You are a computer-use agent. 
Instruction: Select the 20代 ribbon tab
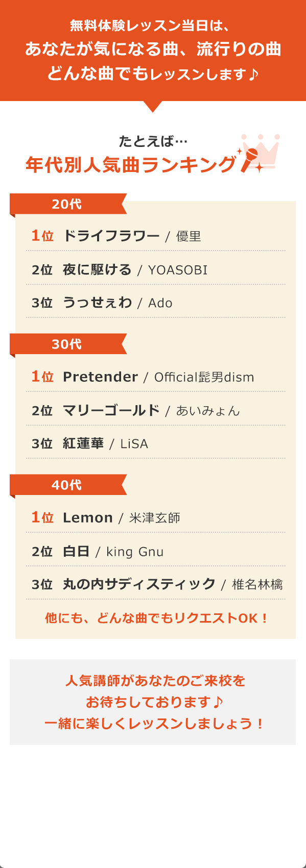(68, 204)
